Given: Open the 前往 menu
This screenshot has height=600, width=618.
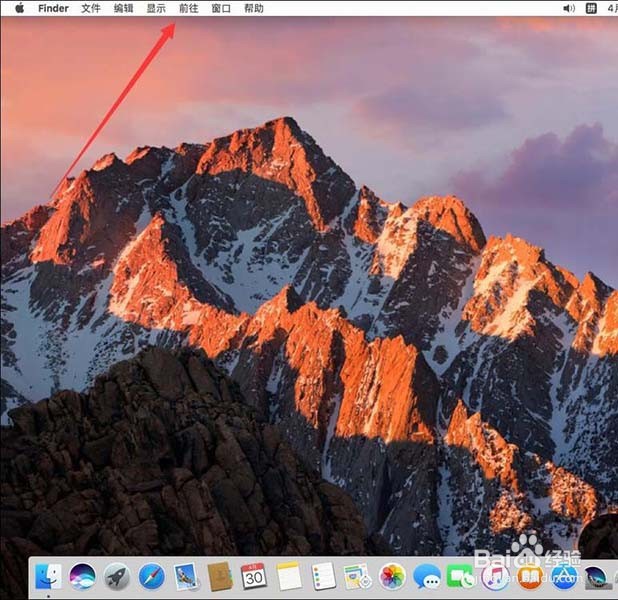Looking at the screenshot, I should 188,8.
